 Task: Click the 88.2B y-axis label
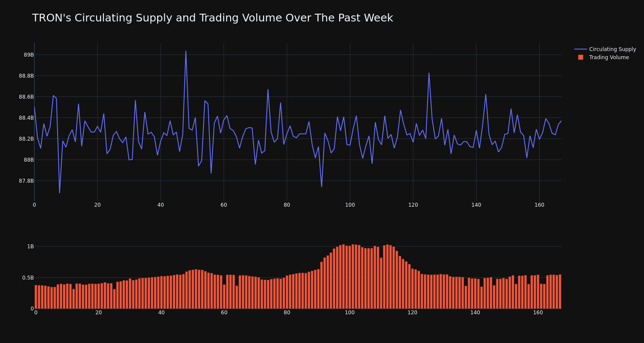pos(26,139)
